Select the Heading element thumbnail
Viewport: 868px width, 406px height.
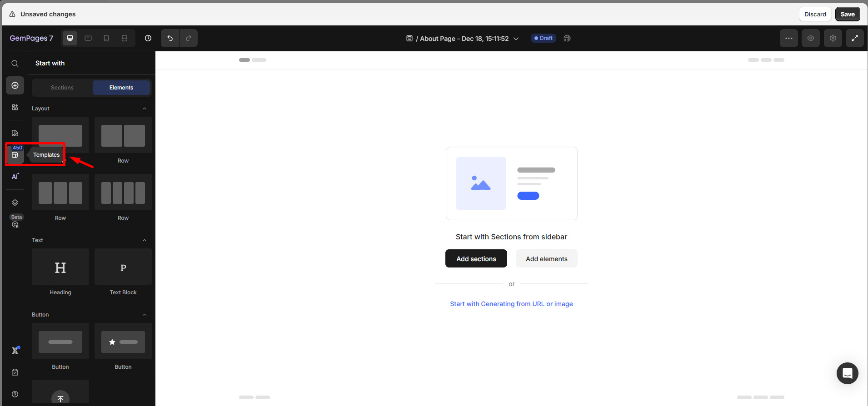coord(60,267)
